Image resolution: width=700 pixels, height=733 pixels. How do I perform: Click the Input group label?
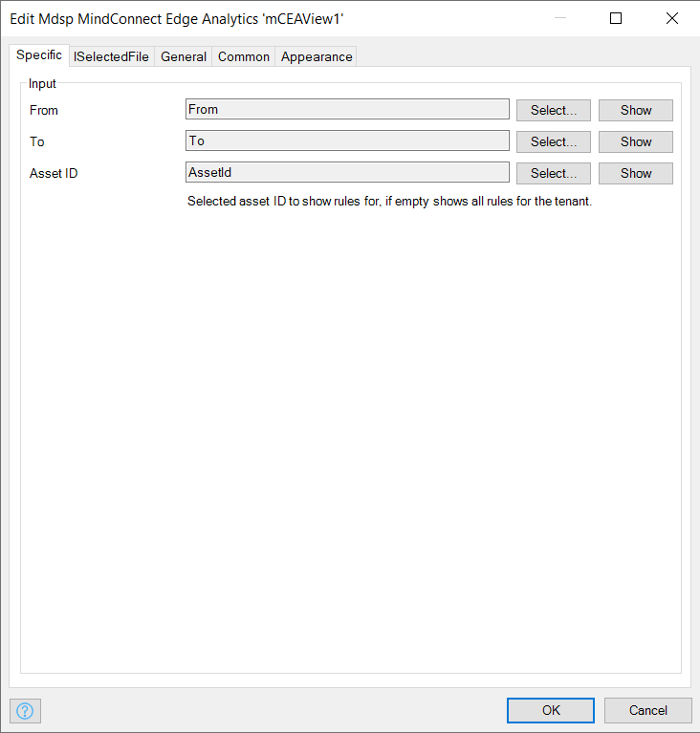(42, 84)
